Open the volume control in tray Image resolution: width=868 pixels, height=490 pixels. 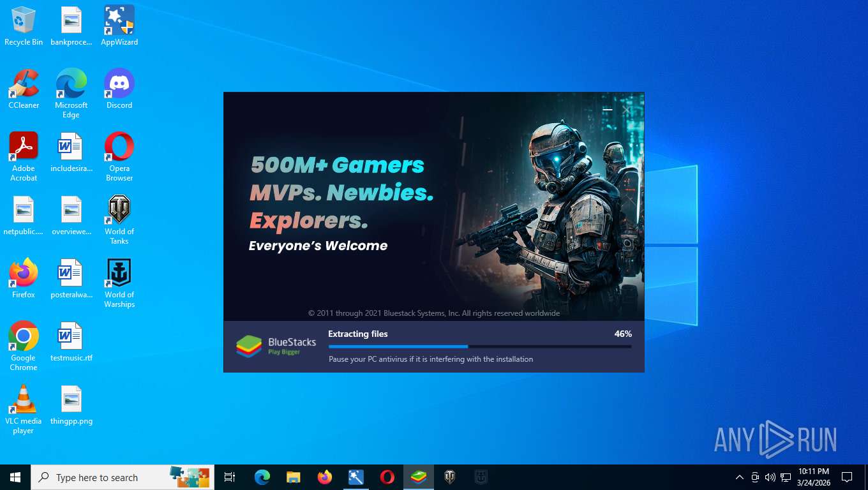tap(770, 477)
